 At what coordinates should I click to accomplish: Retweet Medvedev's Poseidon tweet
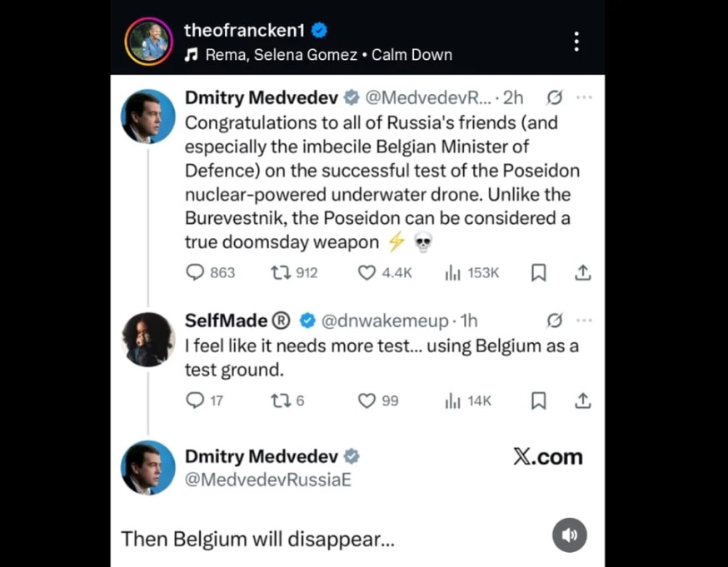281,272
